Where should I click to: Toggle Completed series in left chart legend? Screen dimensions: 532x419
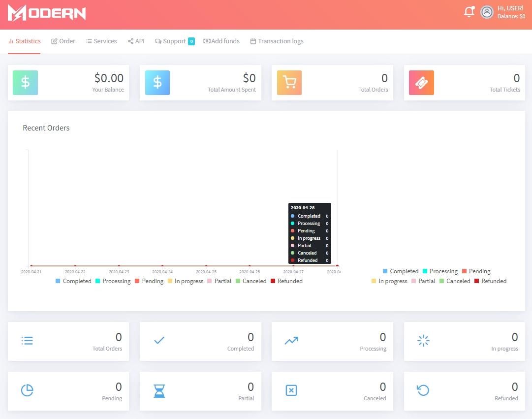(73, 281)
